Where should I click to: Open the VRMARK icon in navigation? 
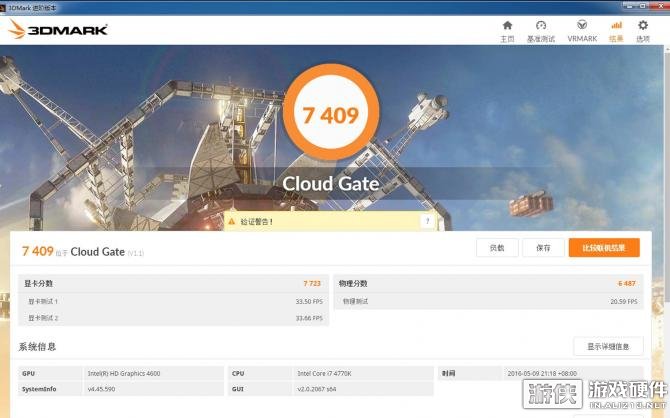click(x=581, y=30)
